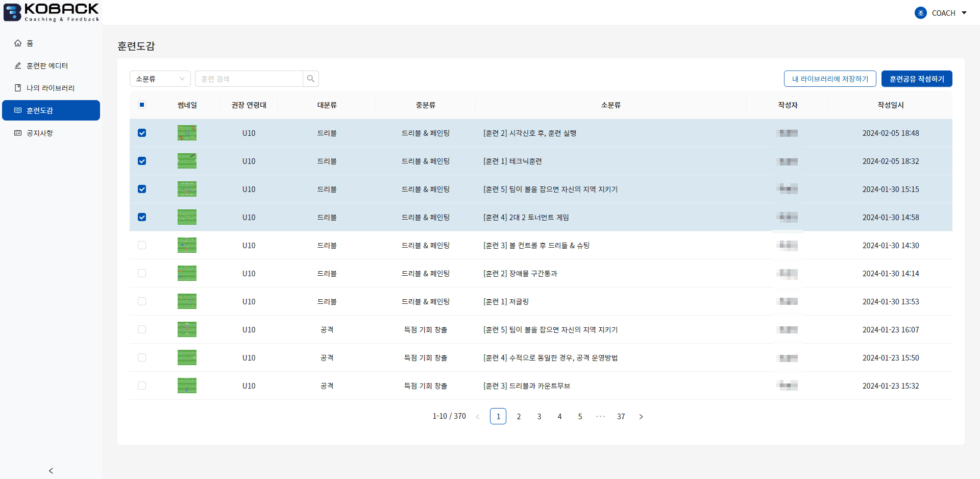Uncheck the [훈련 2] 시각신호 row checkbox

142,133
